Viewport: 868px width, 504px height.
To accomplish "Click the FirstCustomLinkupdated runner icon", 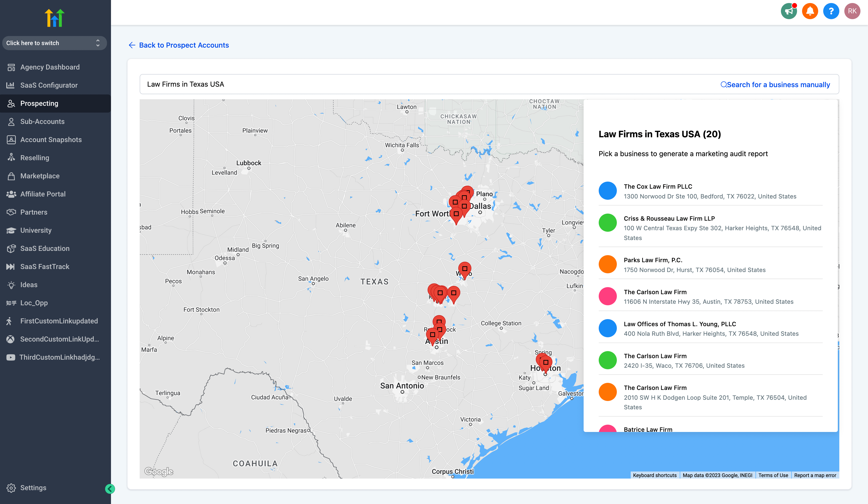I will coord(10,321).
